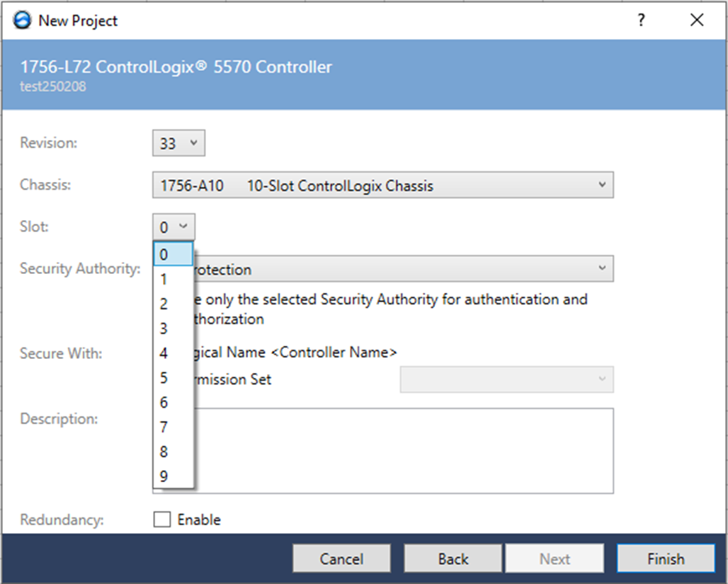This screenshot has width=728, height=584.
Task: Click the Finish button
Action: 666,559
